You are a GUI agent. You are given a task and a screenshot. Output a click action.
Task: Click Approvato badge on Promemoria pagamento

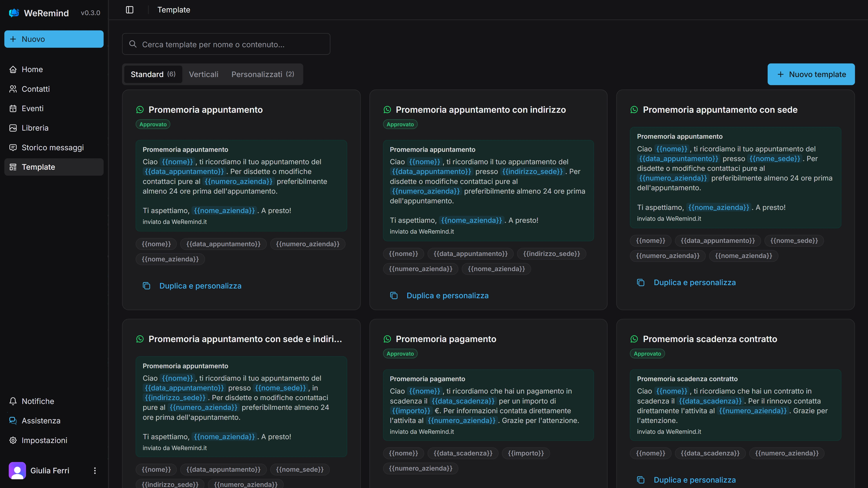click(x=400, y=354)
